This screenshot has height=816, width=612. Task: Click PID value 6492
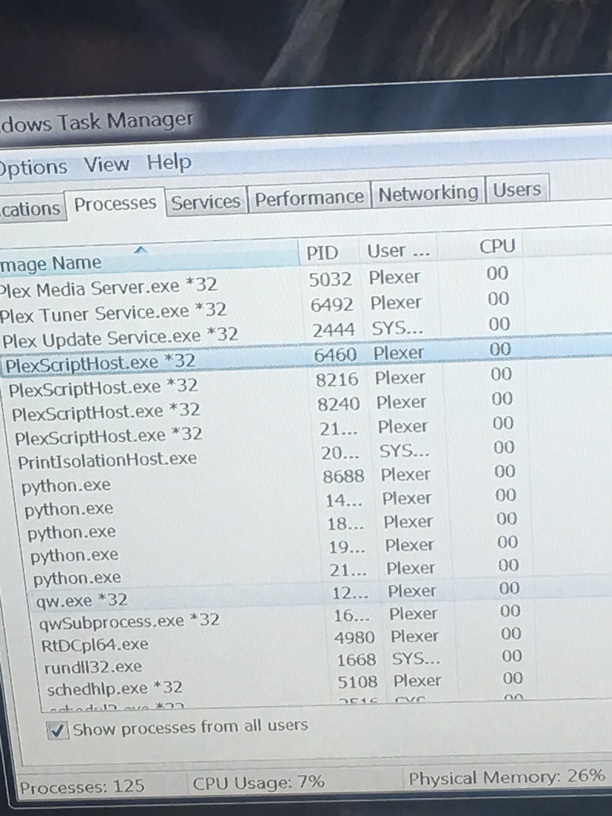tap(332, 304)
